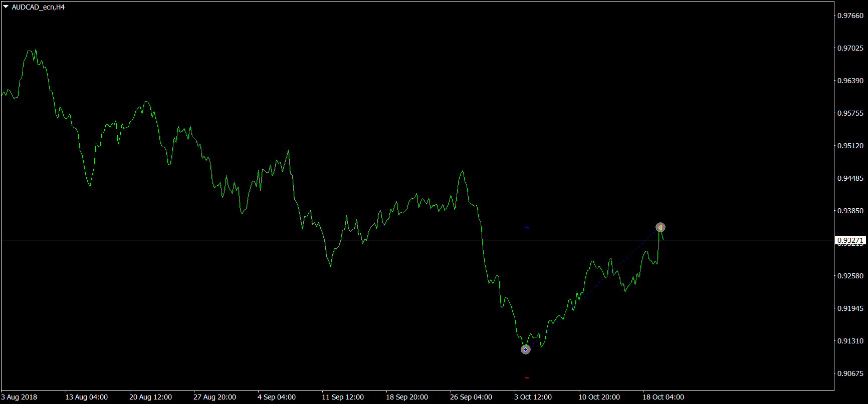Click the 26 Sep 04:00 time label
This screenshot has width=868, height=404.
(471, 397)
